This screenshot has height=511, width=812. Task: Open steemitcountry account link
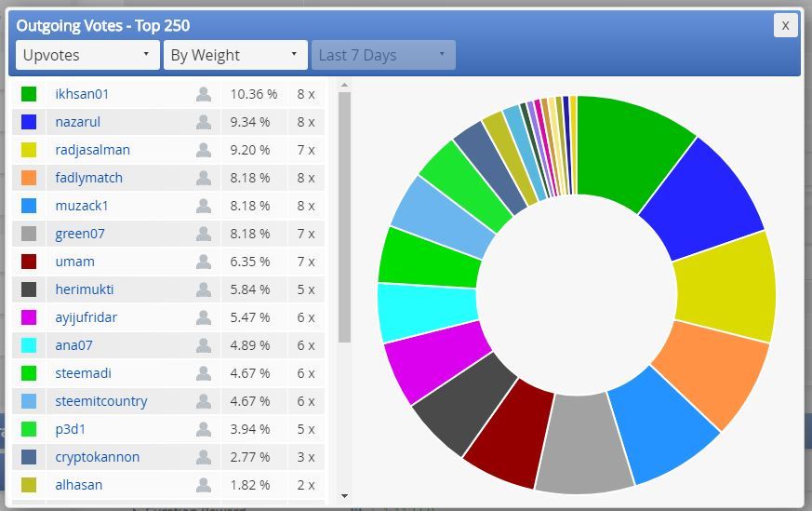click(101, 402)
